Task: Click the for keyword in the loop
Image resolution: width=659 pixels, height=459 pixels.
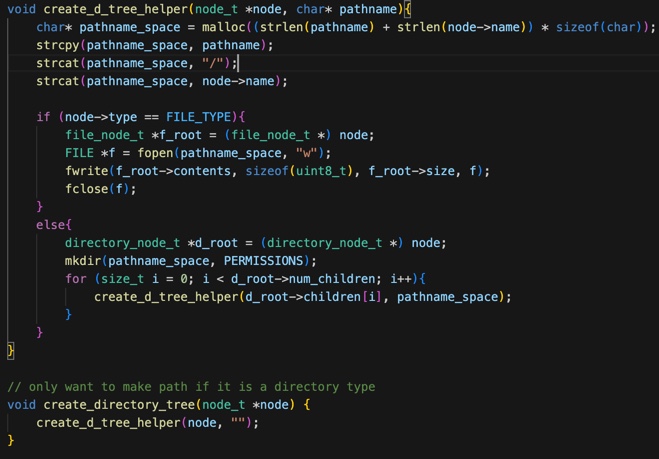Action: click(76, 279)
